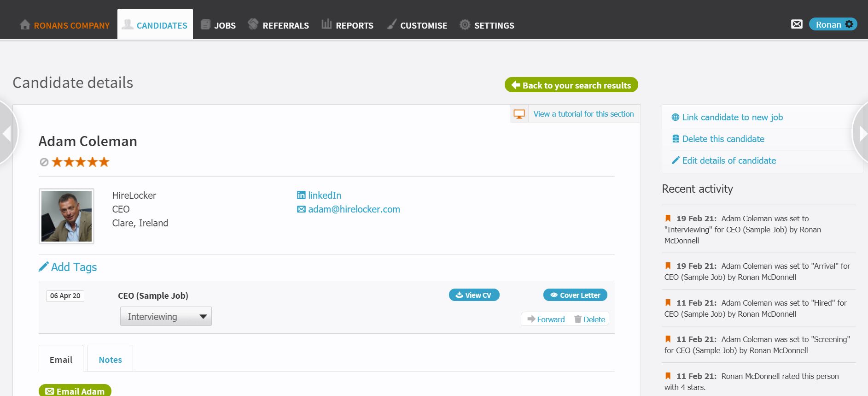Click Add Tags
Screen dimensions: 868x396
click(68, 267)
